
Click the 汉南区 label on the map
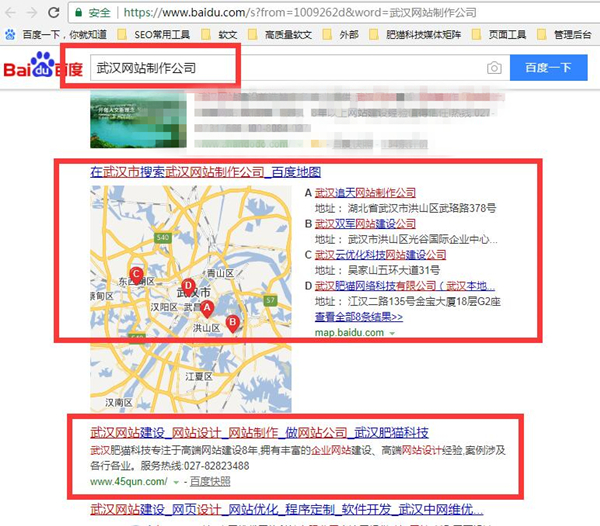(119, 402)
